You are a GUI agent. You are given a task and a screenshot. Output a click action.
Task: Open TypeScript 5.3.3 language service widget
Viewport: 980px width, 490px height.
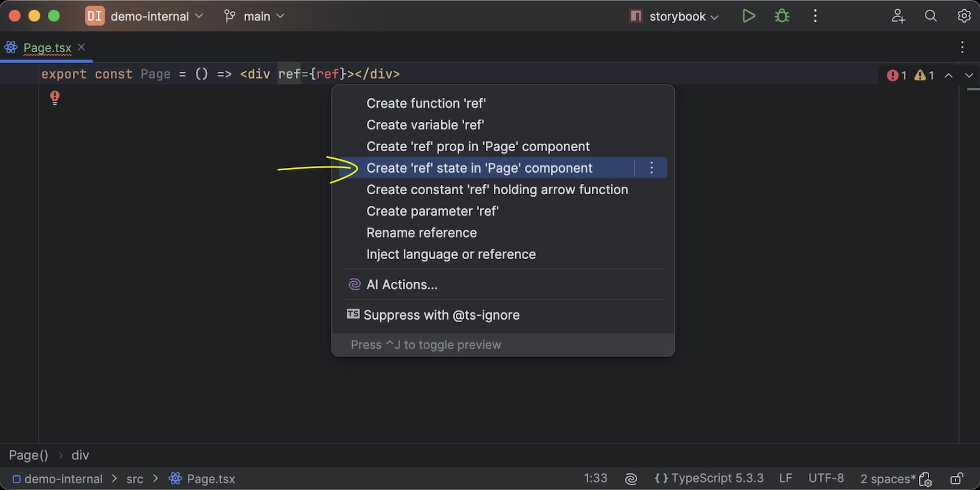coord(709,478)
